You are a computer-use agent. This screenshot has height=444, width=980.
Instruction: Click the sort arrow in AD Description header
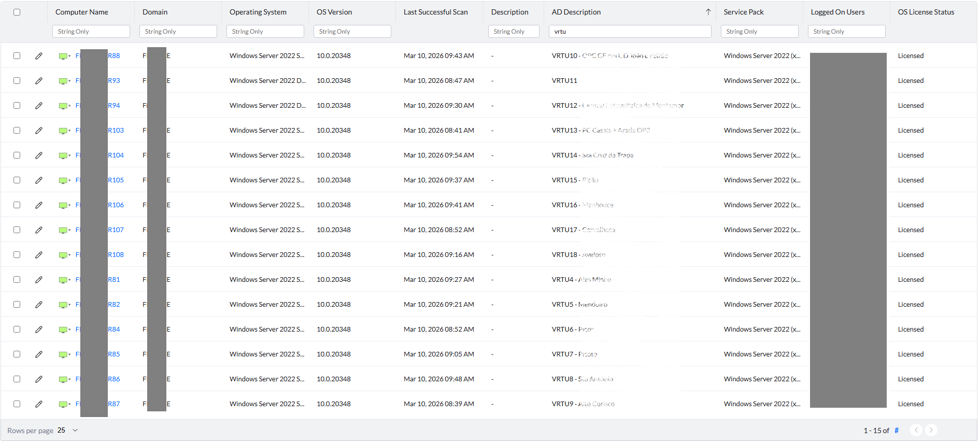[x=708, y=12]
